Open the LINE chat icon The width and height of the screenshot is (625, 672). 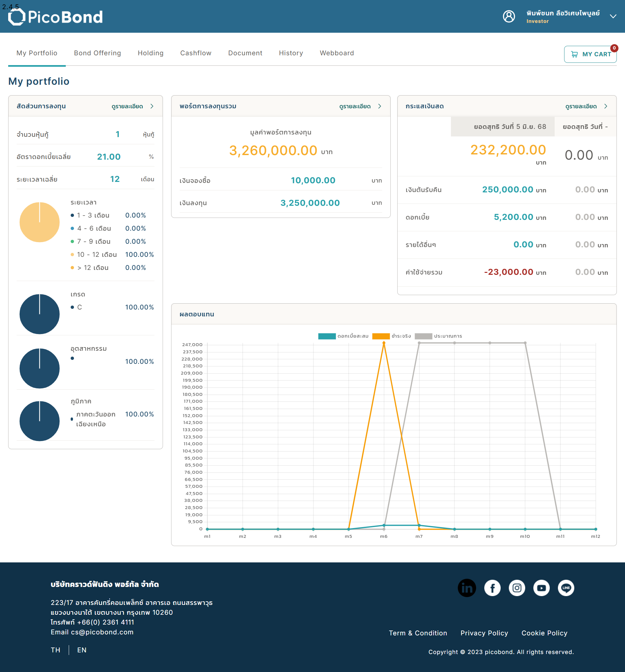point(566,588)
